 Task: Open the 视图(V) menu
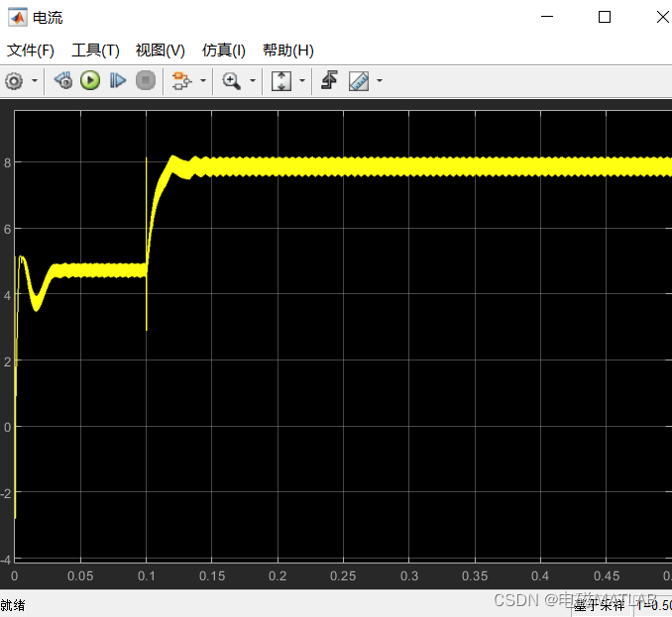(x=161, y=51)
